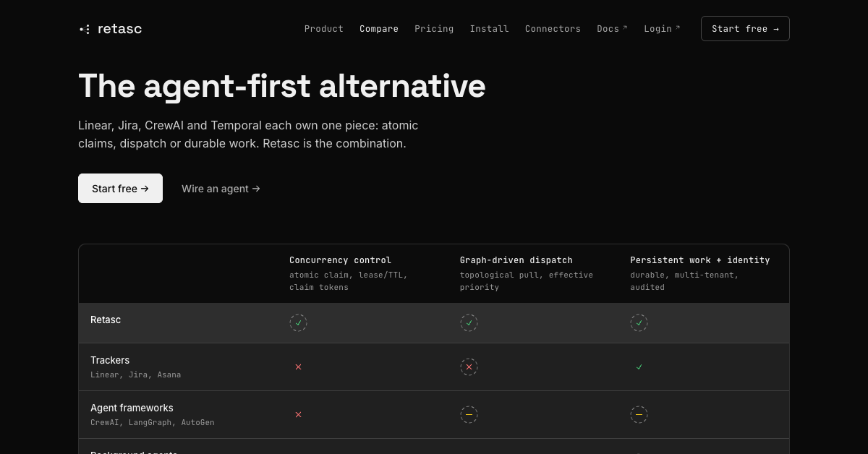Click Trackers' Graph-driven dispatch circled cross icon
The height and width of the screenshot is (454, 868).
coord(469,367)
